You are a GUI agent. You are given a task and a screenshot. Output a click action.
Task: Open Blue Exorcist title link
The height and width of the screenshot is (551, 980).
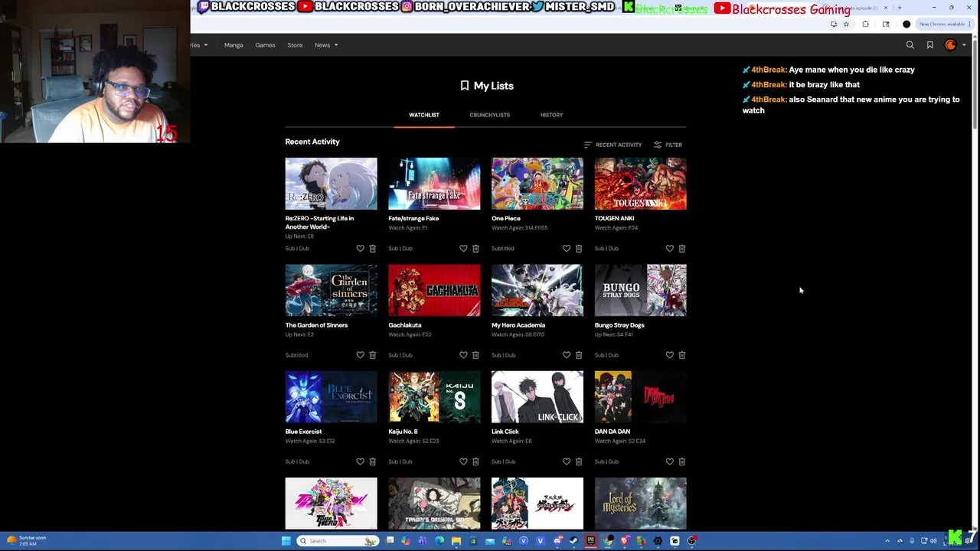point(304,432)
